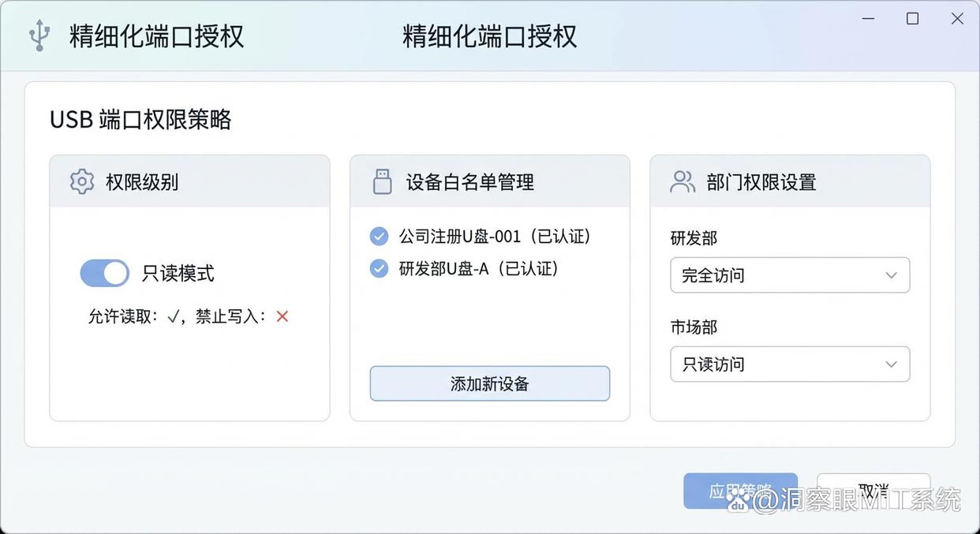Click the 添加新设备 button
The height and width of the screenshot is (534, 980).
pyautogui.click(x=489, y=383)
